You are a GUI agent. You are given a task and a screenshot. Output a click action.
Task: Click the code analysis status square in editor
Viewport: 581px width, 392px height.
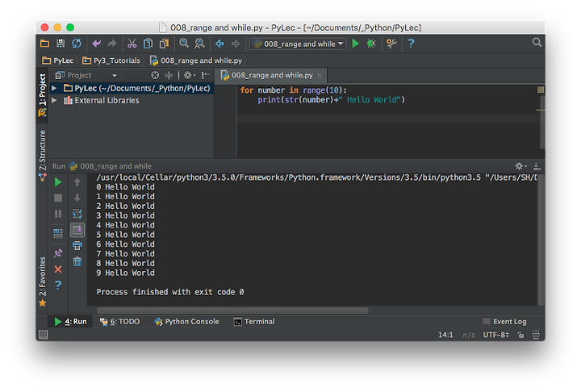[540, 90]
